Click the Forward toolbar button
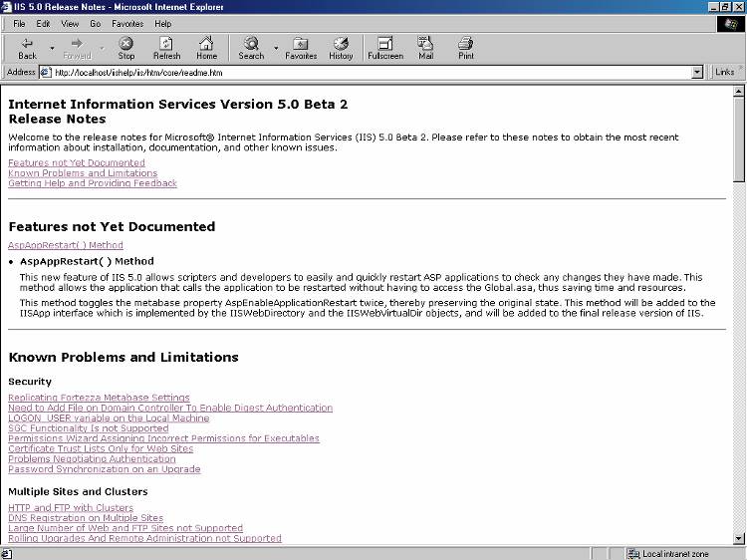The width and height of the screenshot is (747, 560). (x=77, y=48)
